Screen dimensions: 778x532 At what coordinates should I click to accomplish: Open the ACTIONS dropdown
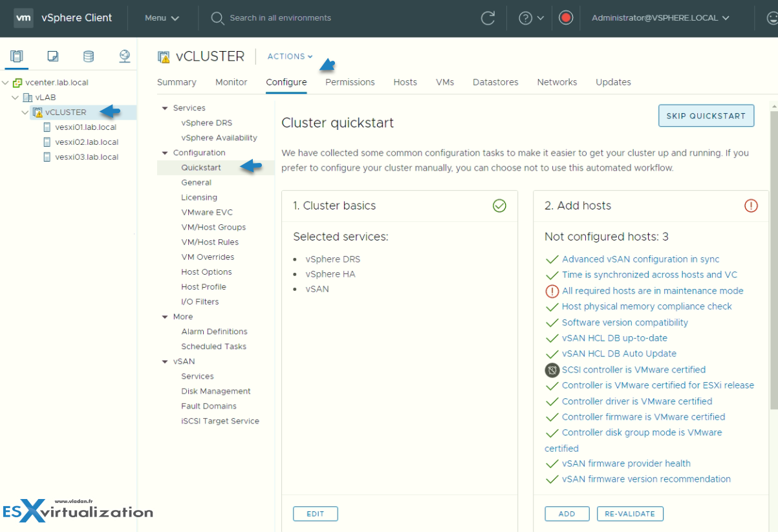point(290,57)
